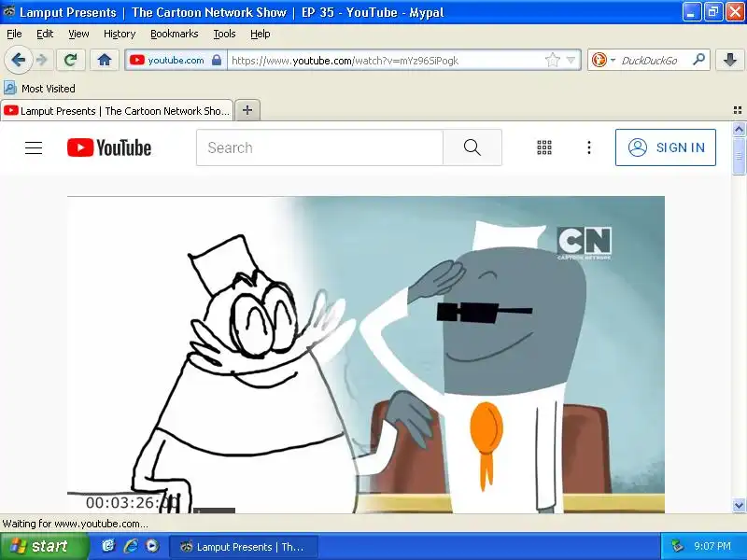Viewport: 747px width, 560px height.
Task: Click the 9:07 PM taskbar clock
Action: (712, 546)
